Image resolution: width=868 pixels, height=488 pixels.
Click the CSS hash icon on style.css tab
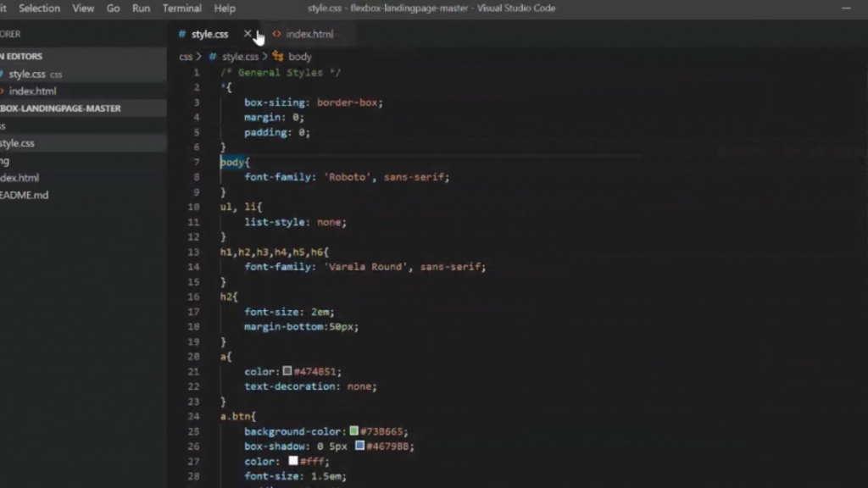182,35
